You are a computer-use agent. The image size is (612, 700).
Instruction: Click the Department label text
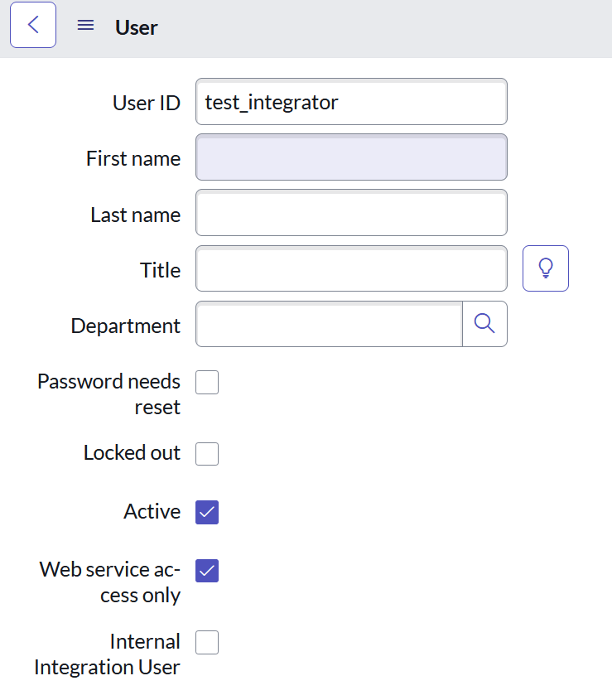125,326
